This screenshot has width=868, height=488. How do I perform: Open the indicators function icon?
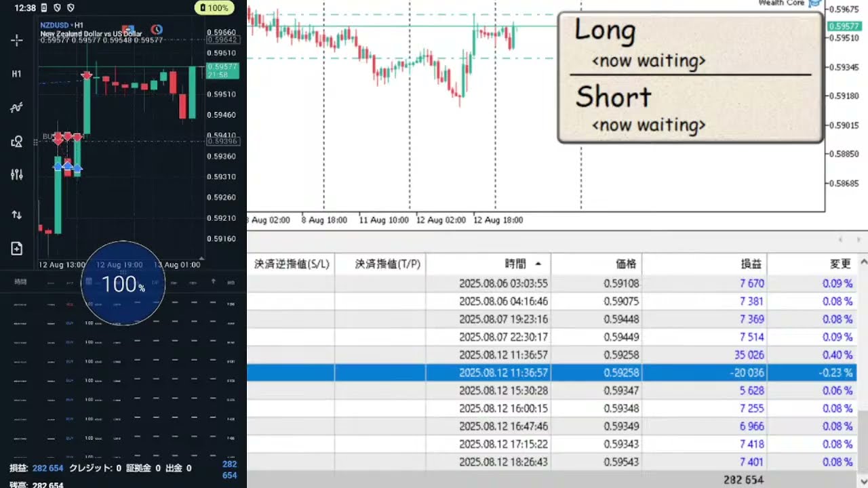(x=17, y=108)
